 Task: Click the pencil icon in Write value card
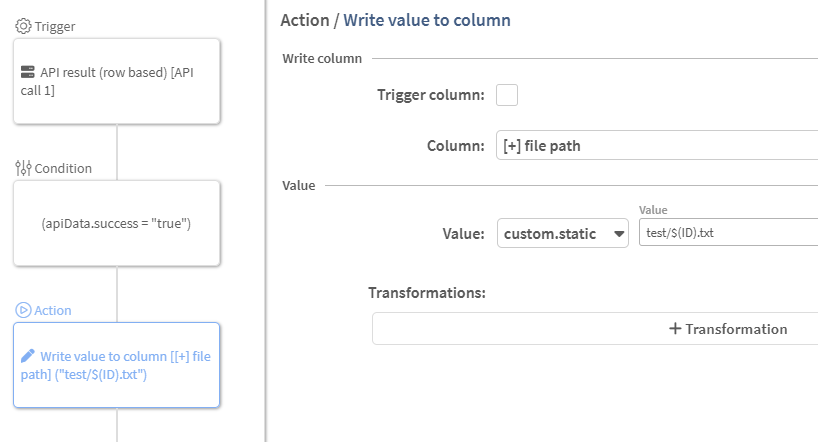pos(28,355)
